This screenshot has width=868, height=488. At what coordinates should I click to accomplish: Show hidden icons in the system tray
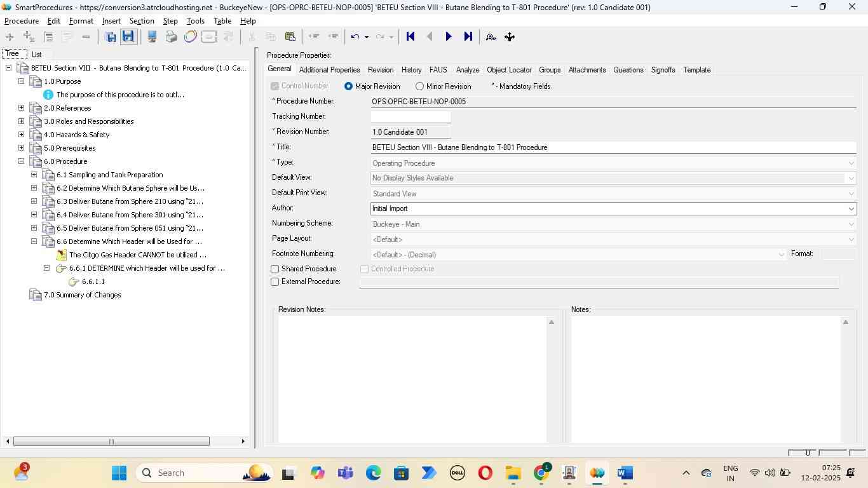[686, 473]
